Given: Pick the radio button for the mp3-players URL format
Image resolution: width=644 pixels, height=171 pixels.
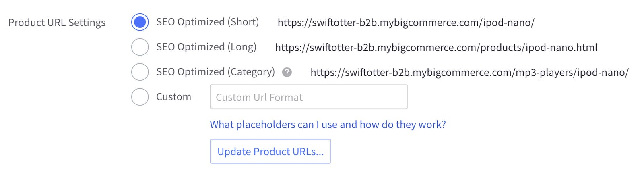Looking at the screenshot, I should [140, 72].
